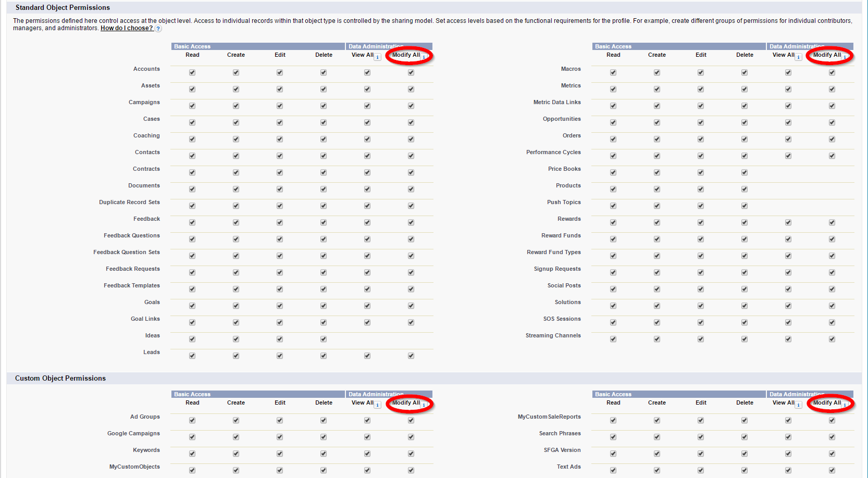Disable Read permission for Social Posts
This screenshot has height=478, width=868.
613,289
